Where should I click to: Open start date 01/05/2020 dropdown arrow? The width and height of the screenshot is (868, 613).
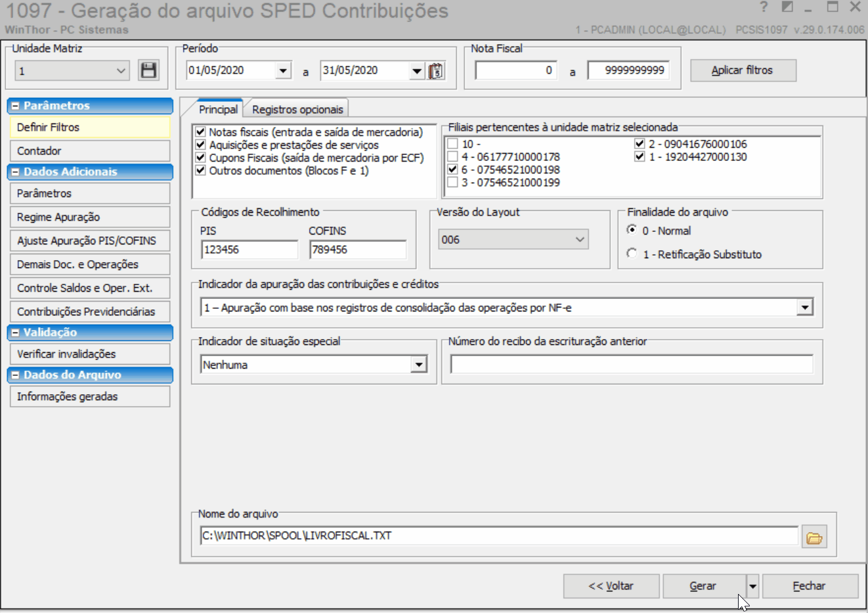coord(283,70)
